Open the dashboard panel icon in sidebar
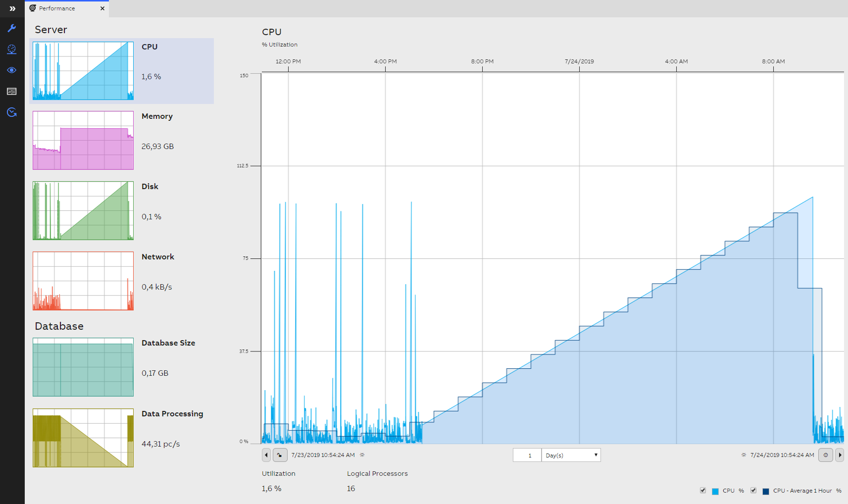This screenshot has height=504, width=848. pyautogui.click(x=12, y=92)
